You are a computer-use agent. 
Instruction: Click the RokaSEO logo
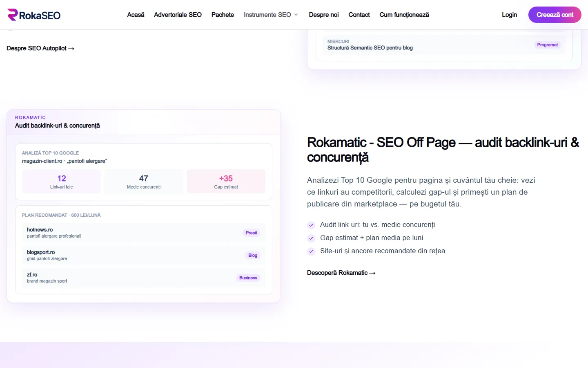(x=34, y=15)
